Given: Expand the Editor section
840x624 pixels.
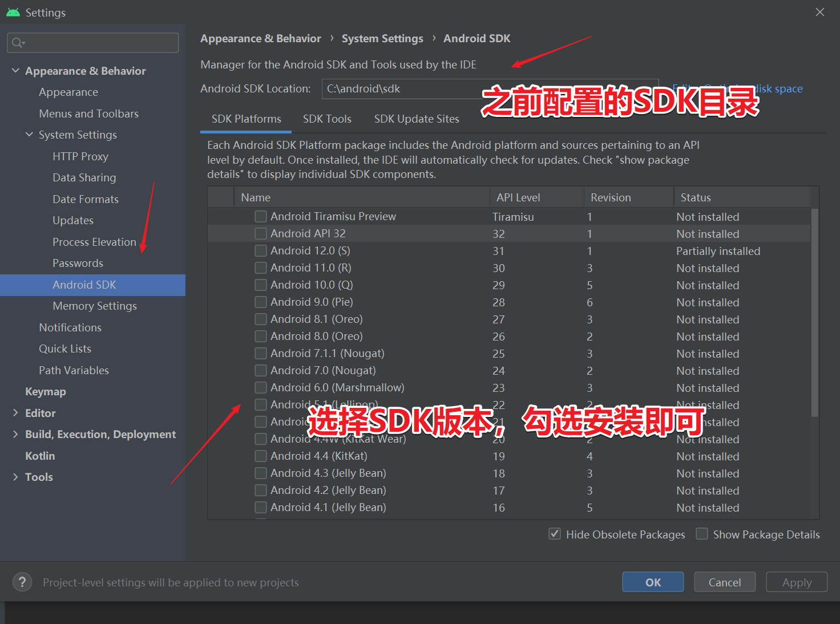Looking at the screenshot, I should [15, 413].
